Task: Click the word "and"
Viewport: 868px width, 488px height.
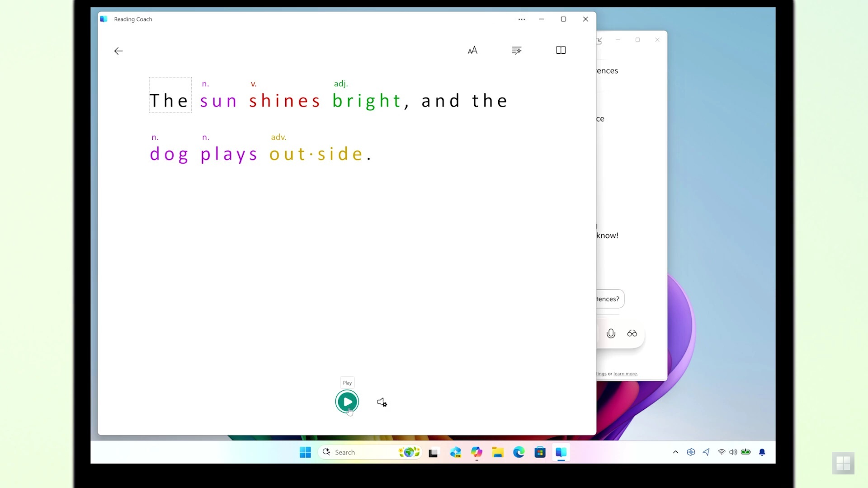Action: pyautogui.click(x=441, y=100)
